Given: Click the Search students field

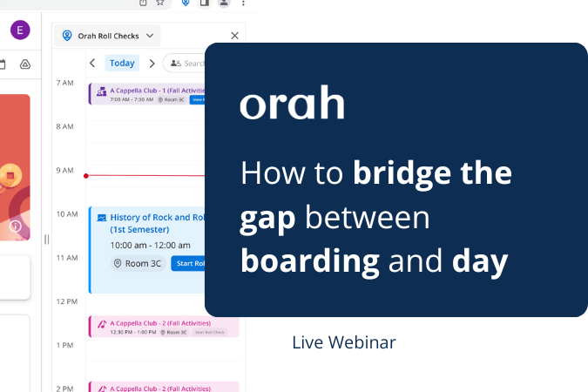Looking at the screenshot, I should (185, 64).
